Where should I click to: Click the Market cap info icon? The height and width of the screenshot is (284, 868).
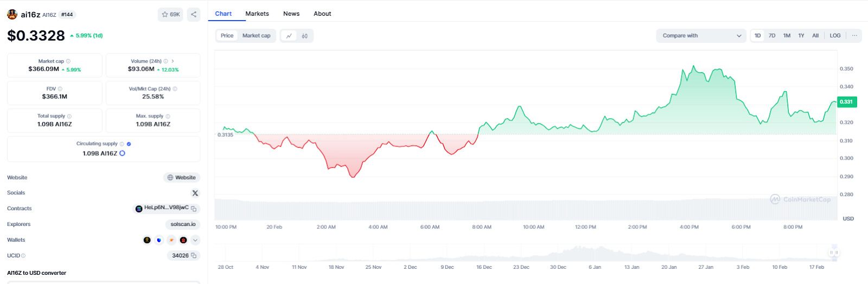(68, 61)
